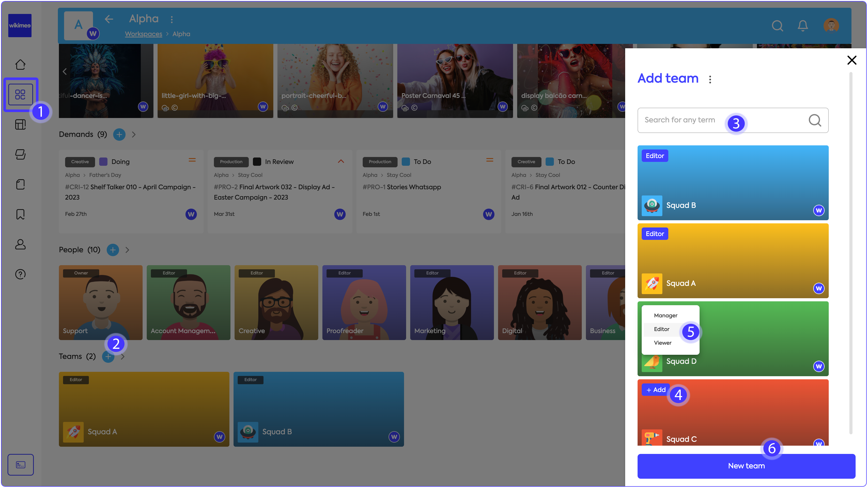Click the notifications bell icon
The width and height of the screenshot is (868, 488).
tap(803, 26)
